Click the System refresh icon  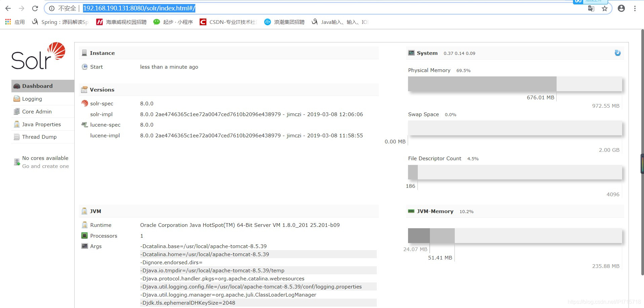617,53
